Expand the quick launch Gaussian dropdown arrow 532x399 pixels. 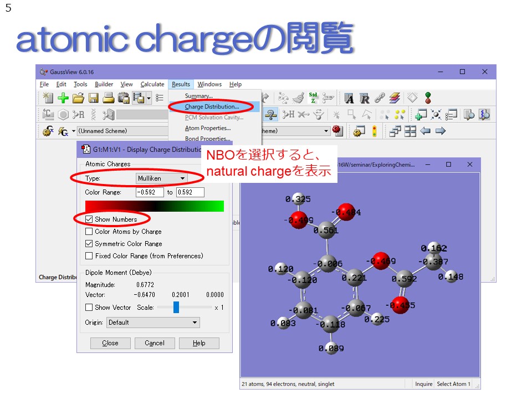(x=74, y=131)
